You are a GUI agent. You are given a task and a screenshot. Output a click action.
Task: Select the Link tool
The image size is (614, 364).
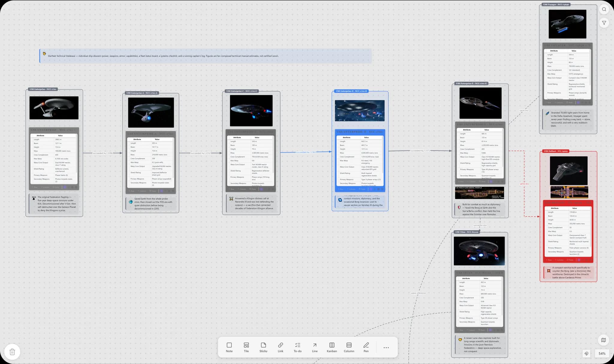tap(280, 348)
